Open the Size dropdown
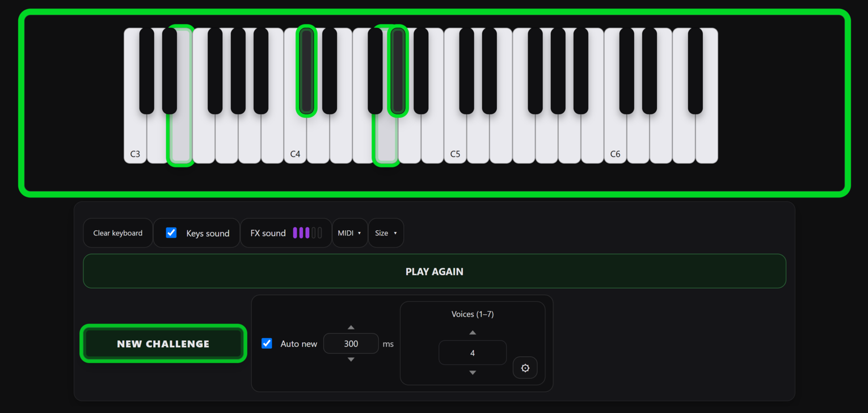 pyautogui.click(x=386, y=233)
